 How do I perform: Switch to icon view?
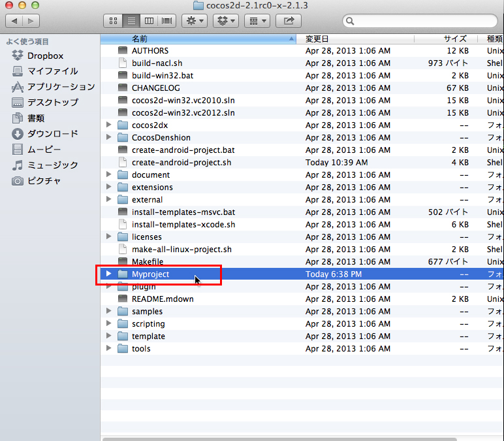tap(113, 21)
